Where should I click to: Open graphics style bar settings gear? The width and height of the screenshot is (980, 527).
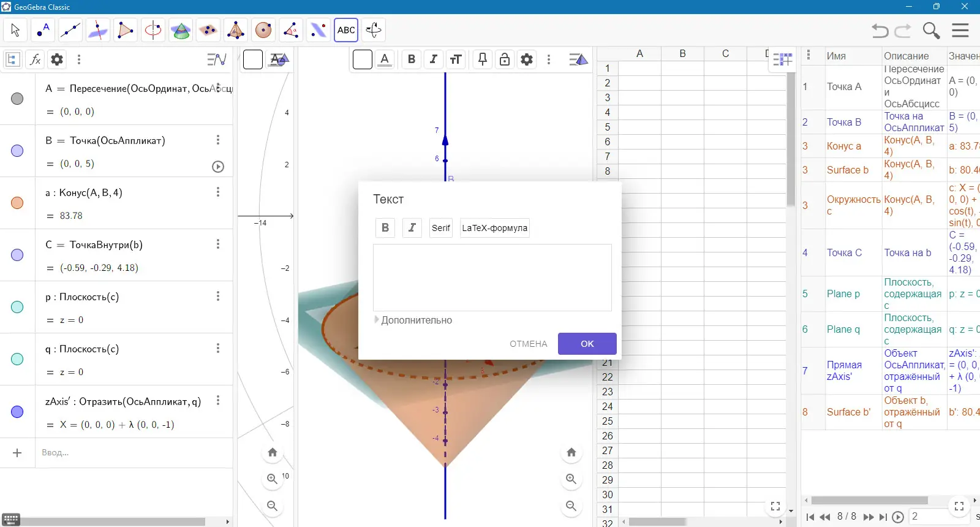(527, 59)
